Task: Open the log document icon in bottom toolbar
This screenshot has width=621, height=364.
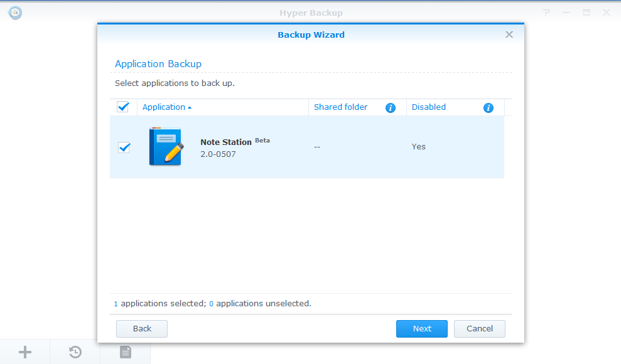Action: [x=126, y=351]
